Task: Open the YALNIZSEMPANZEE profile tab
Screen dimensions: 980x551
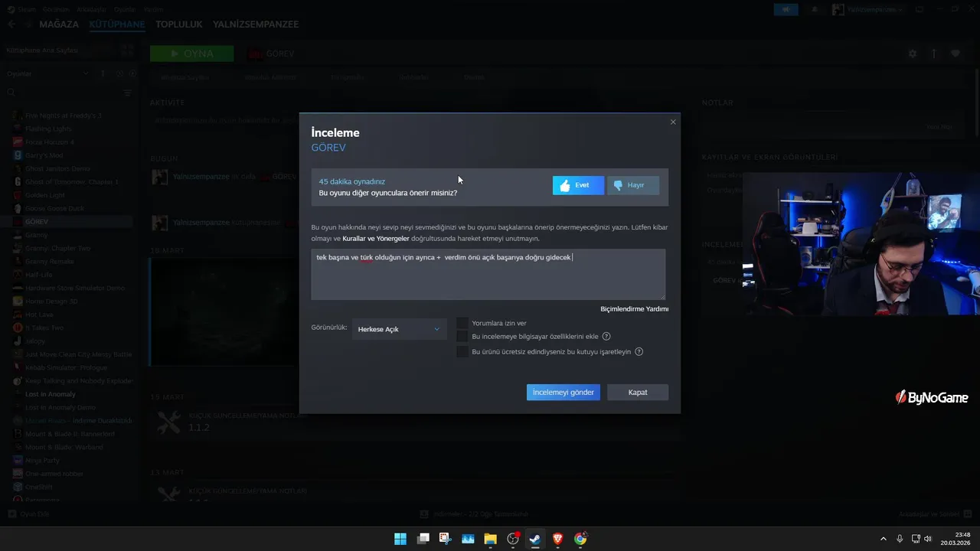Action: (x=256, y=24)
